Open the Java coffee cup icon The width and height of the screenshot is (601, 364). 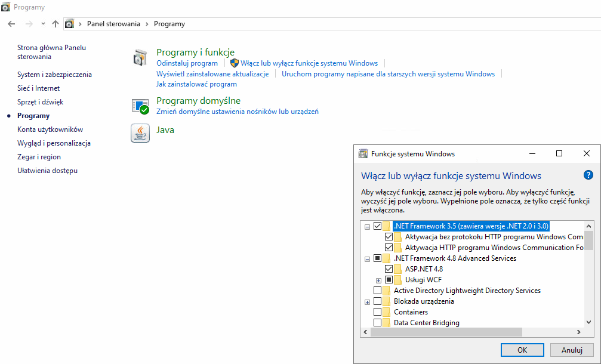pyautogui.click(x=140, y=133)
